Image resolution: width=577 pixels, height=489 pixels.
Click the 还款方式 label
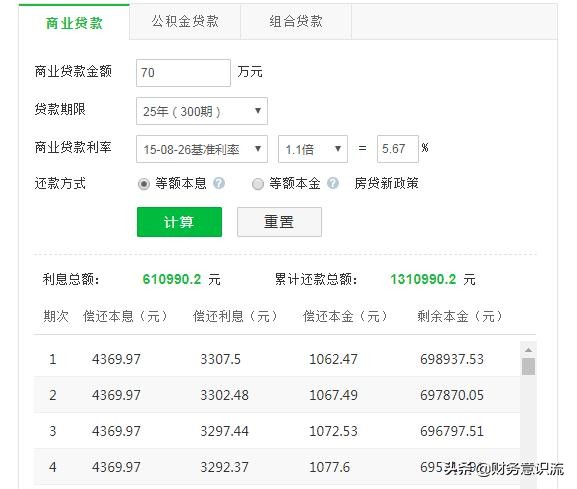click(60, 183)
